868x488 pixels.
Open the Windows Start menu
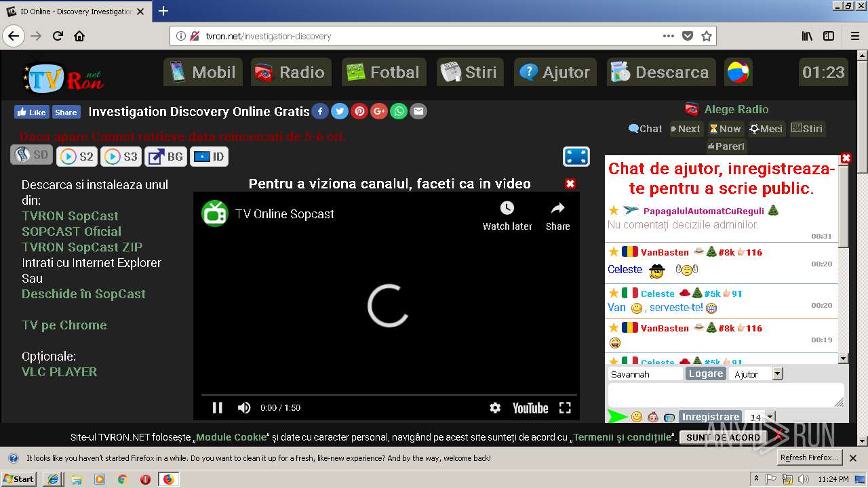tap(19, 479)
